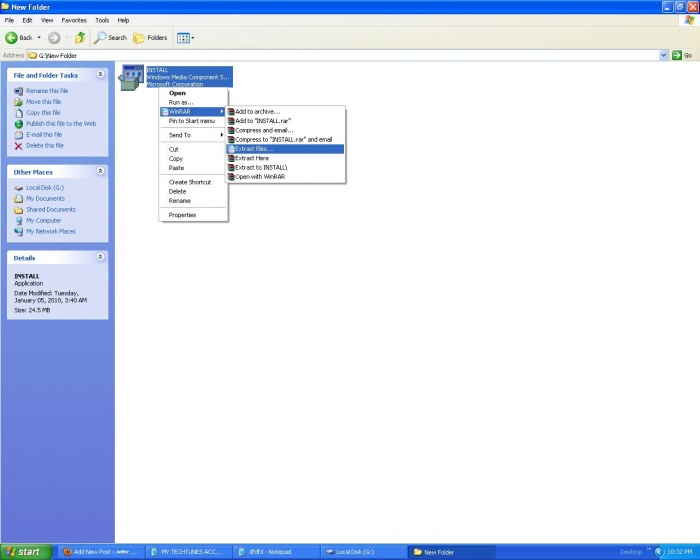700x560 pixels.
Task: Click the taskbar clock 10:32 PM
Action: coord(679,552)
